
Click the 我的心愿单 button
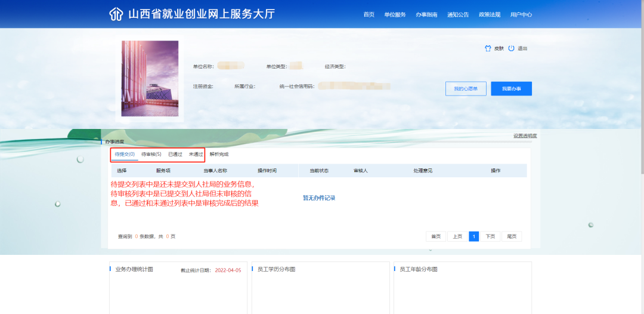(466, 88)
